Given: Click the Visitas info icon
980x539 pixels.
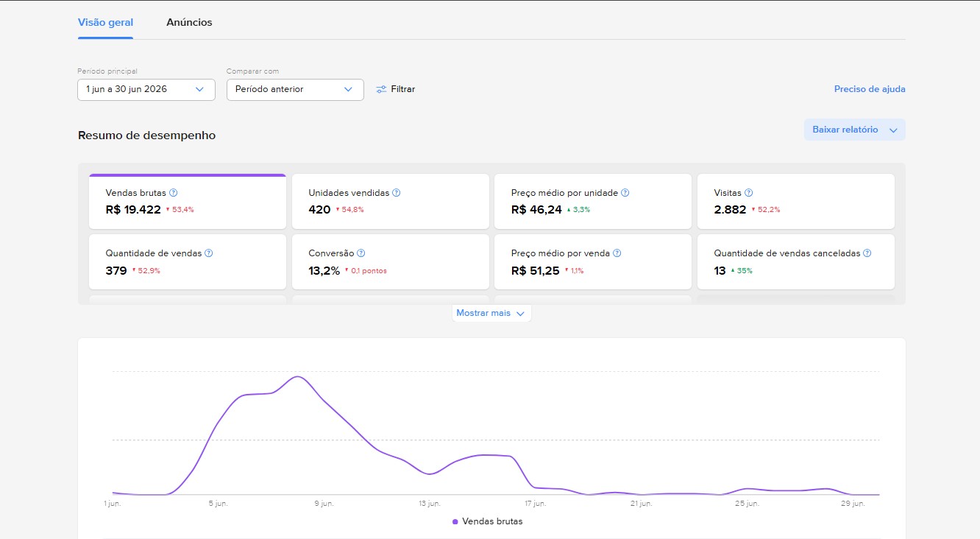Looking at the screenshot, I should pyautogui.click(x=749, y=193).
